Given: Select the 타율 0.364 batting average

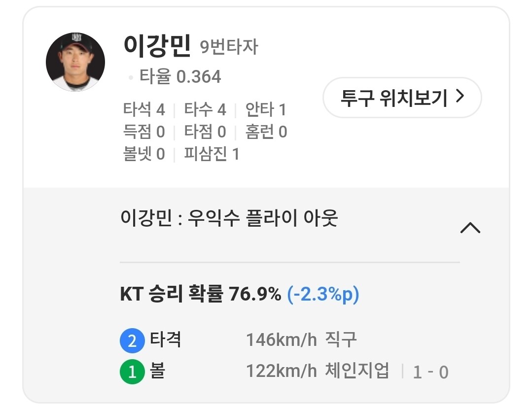Looking at the screenshot, I should (x=180, y=76).
